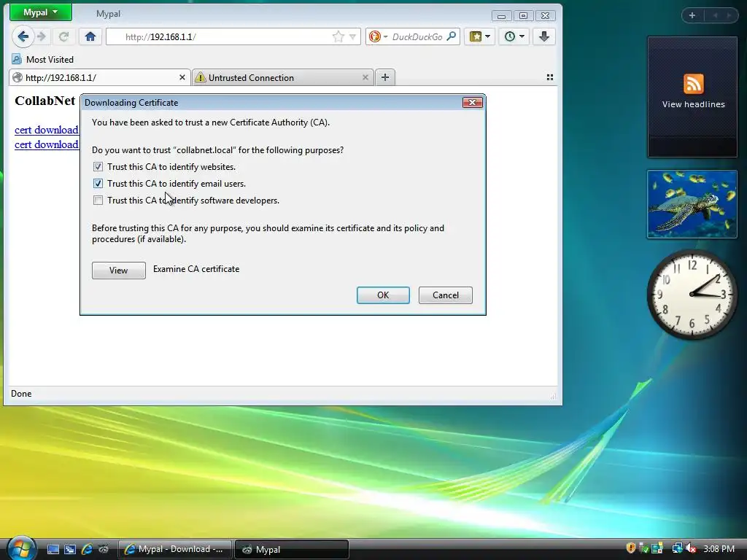Click View to examine the CA certificate

119,270
